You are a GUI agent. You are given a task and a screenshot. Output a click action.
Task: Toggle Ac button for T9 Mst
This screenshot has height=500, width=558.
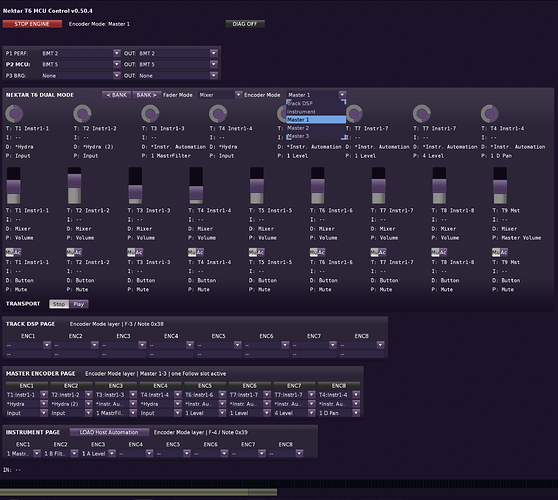[x=504, y=252]
